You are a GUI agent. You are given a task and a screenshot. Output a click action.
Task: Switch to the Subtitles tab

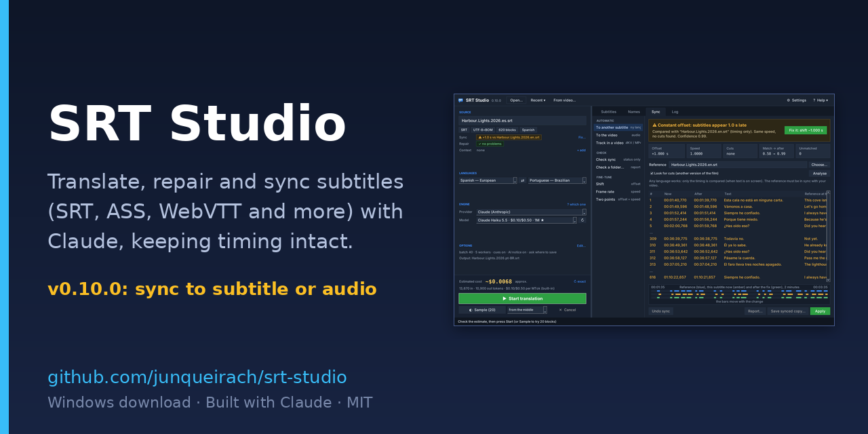(x=608, y=111)
